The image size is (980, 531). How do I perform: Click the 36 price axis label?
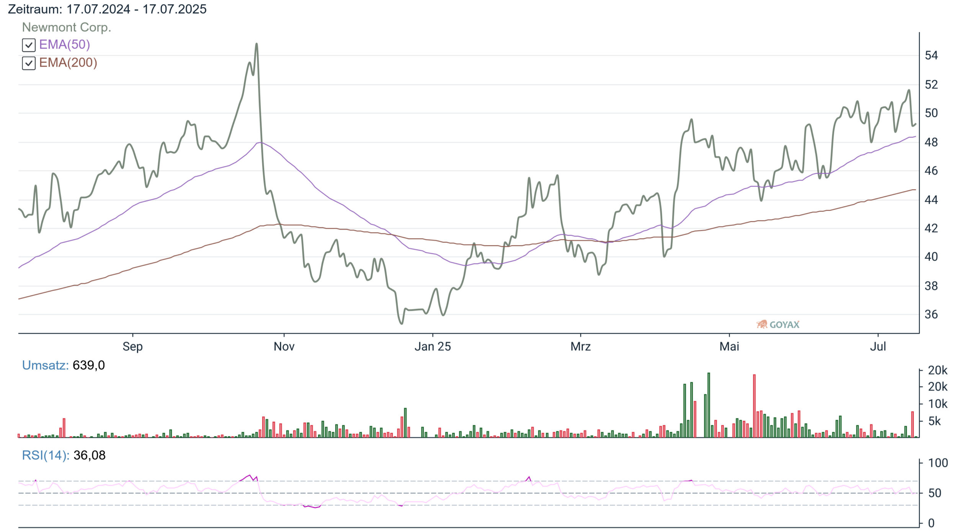point(931,315)
